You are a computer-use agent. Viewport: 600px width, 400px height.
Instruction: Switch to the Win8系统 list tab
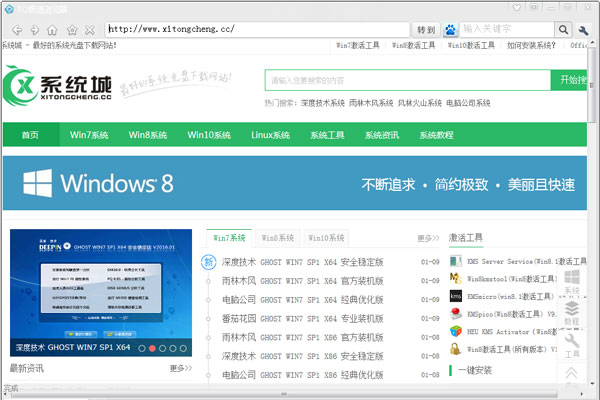coord(278,238)
